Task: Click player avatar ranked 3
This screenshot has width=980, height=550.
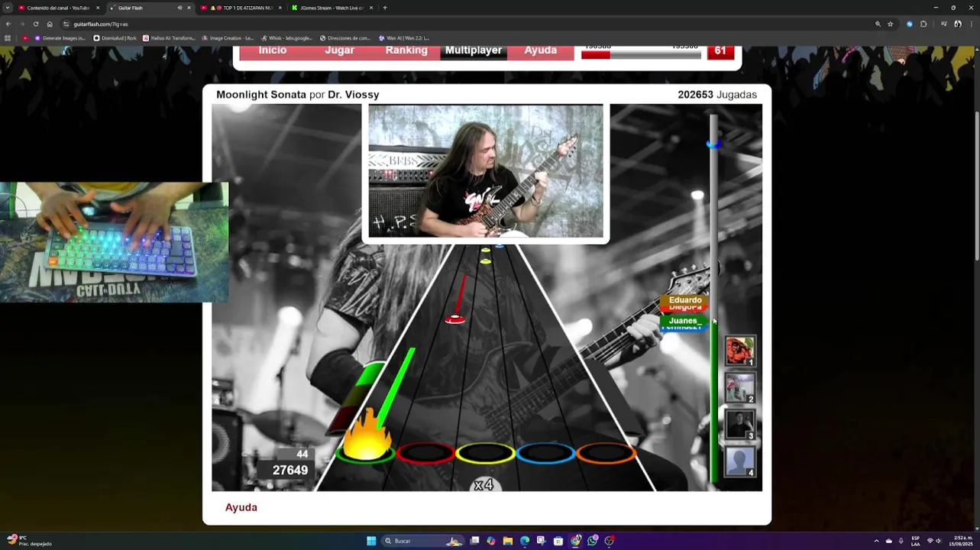Action: [x=739, y=425]
